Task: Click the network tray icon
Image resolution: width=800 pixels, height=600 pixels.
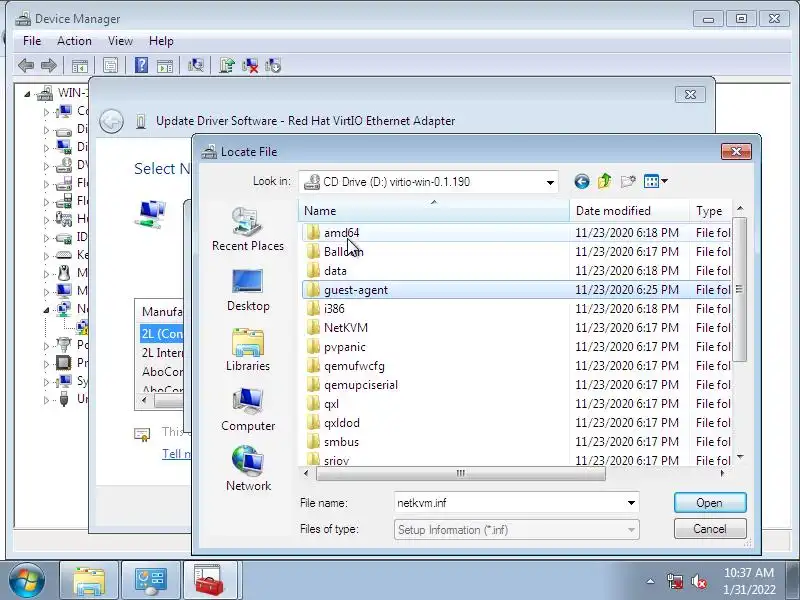Action: (675, 581)
